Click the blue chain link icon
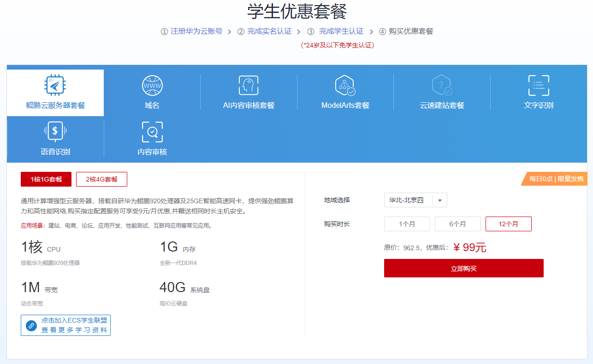The image size is (593, 364). click(31, 325)
